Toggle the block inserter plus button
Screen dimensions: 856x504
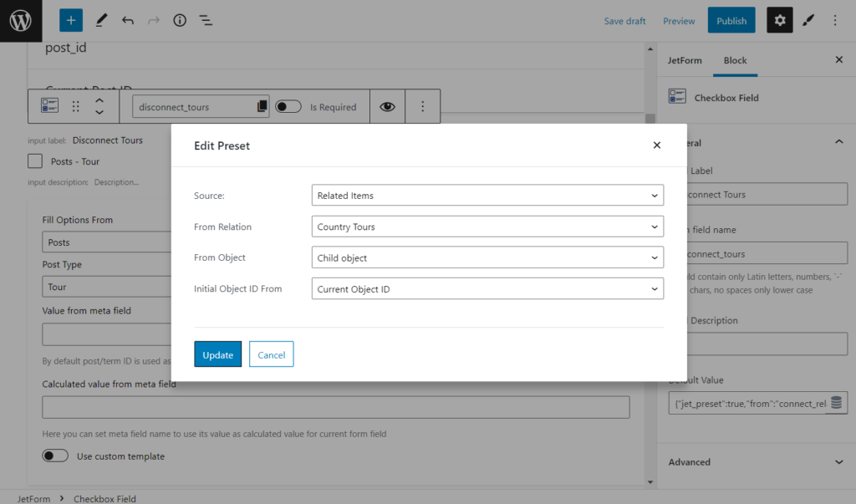71,21
